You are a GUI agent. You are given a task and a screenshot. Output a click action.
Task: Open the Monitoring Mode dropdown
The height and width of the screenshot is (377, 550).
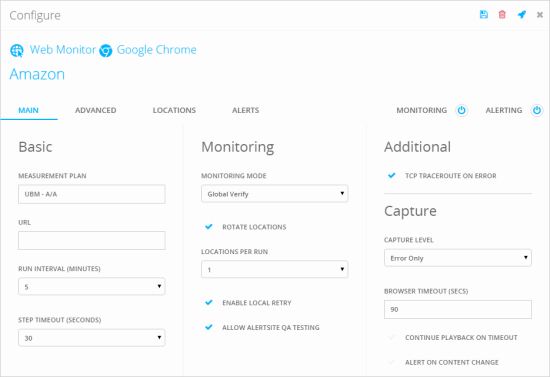pyautogui.click(x=275, y=194)
